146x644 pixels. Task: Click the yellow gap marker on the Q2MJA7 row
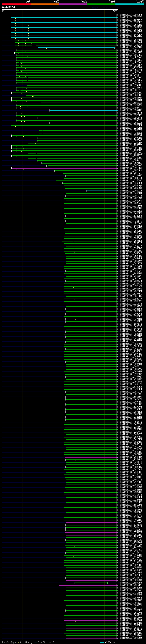tap(35, 144)
